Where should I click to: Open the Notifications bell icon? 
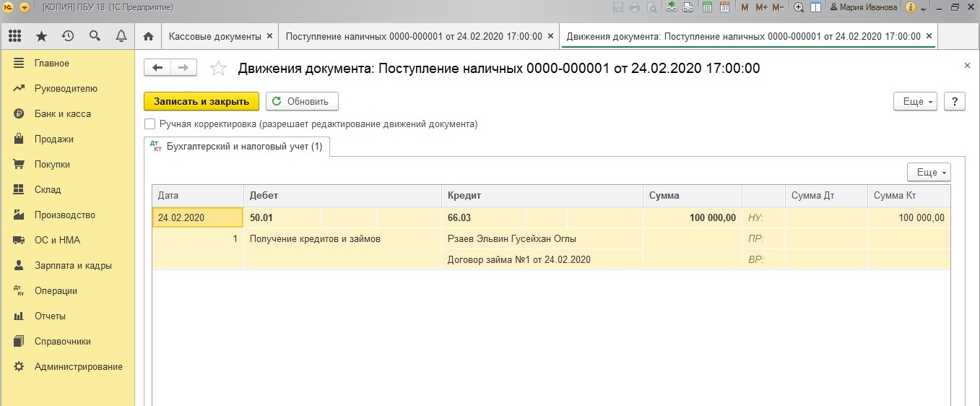[121, 36]
